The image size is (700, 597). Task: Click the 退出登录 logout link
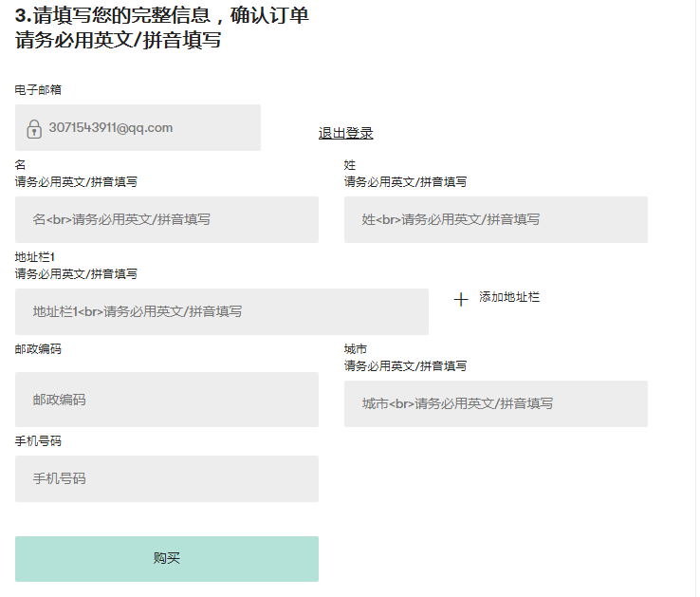point(345,133)
